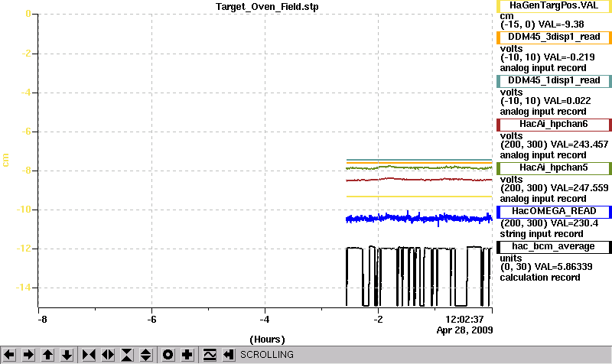Pan the graph up with the up arrow
The height and width of the screenshot is (364, 612).
tap(47, 355)
